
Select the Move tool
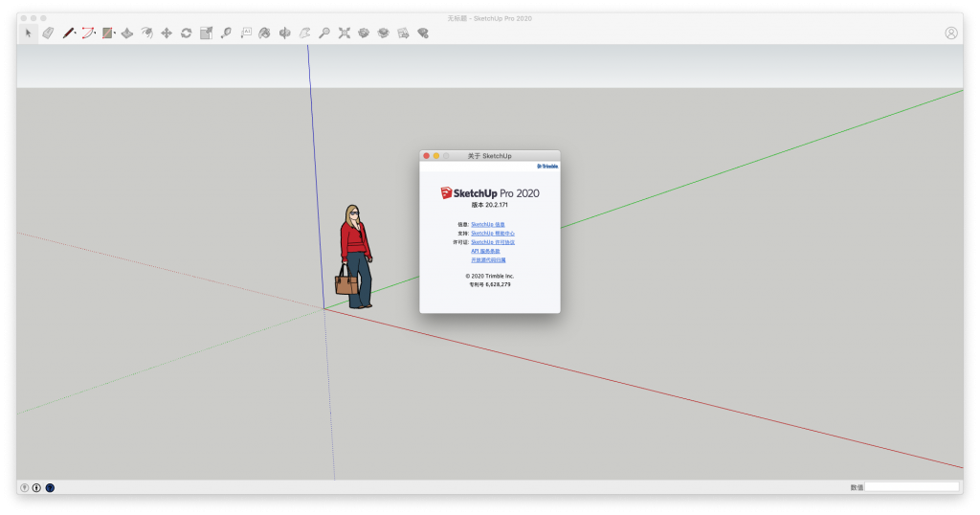click(x=167, y=34)
